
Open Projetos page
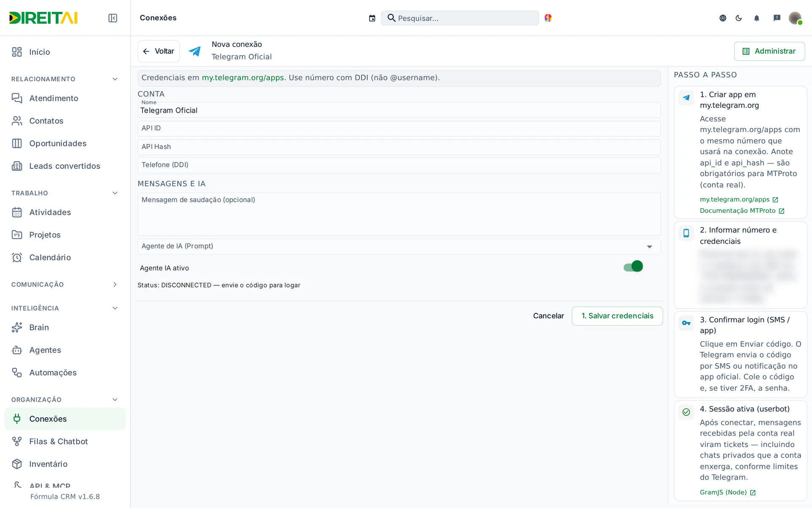[65, 235]
